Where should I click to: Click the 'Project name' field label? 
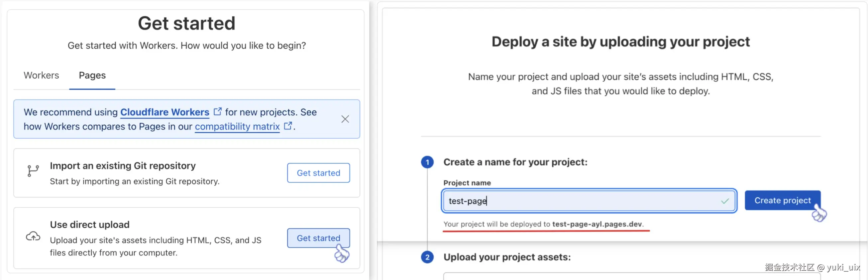(467, 183)
